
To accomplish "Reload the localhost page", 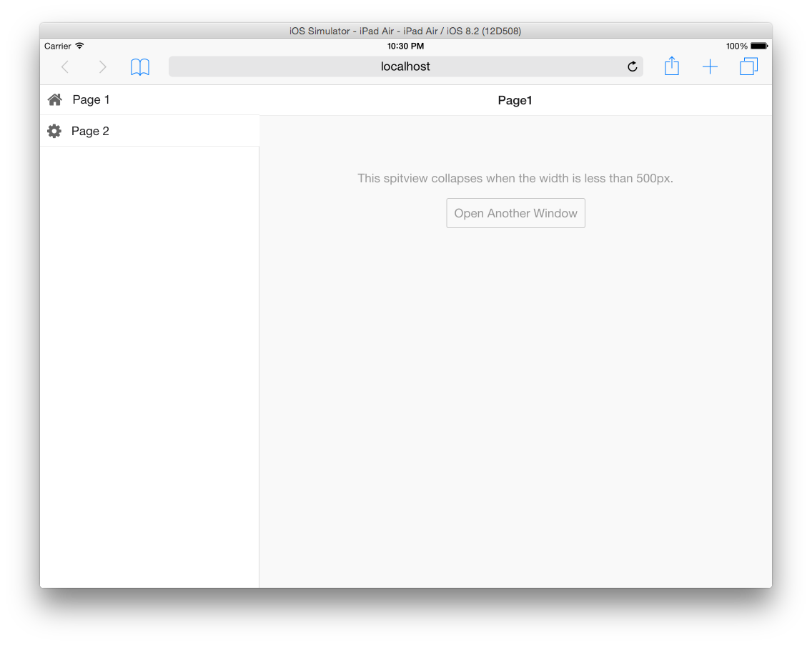I will tap(632, 67).
